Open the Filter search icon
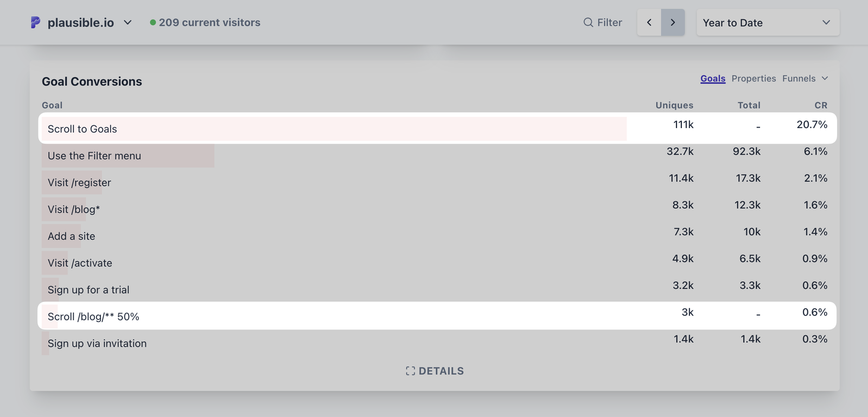 (588, 22)
